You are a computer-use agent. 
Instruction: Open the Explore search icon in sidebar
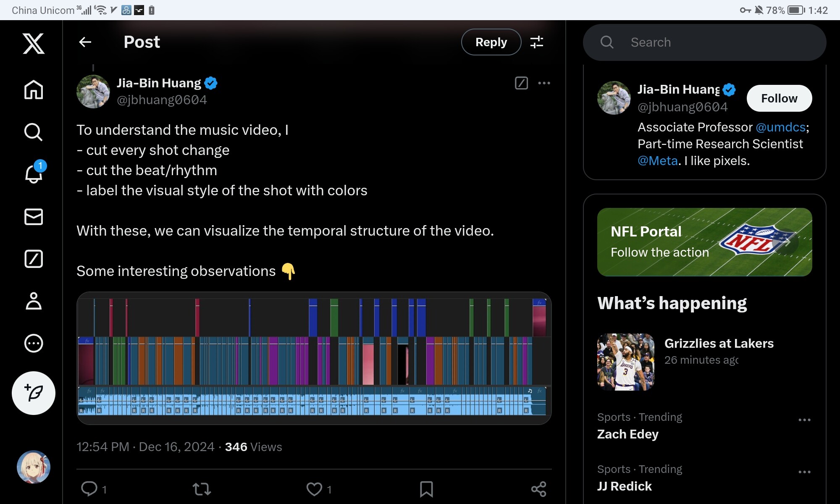[34, 132]
